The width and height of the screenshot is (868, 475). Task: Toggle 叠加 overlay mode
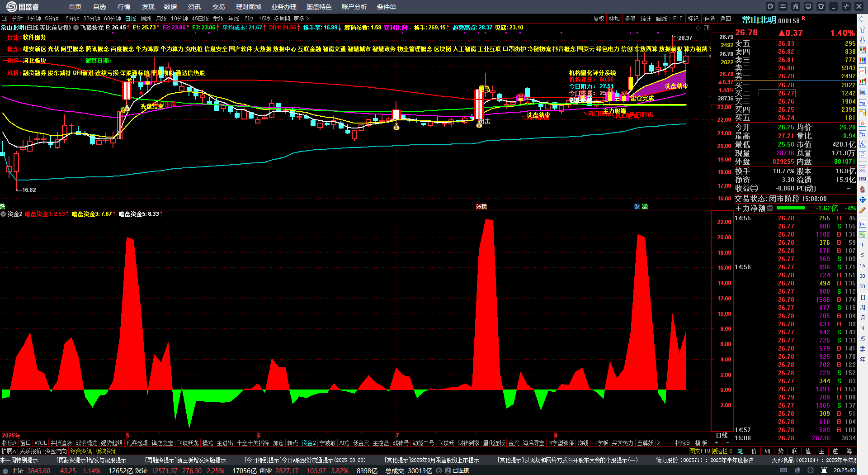click(x=614, y=19)
